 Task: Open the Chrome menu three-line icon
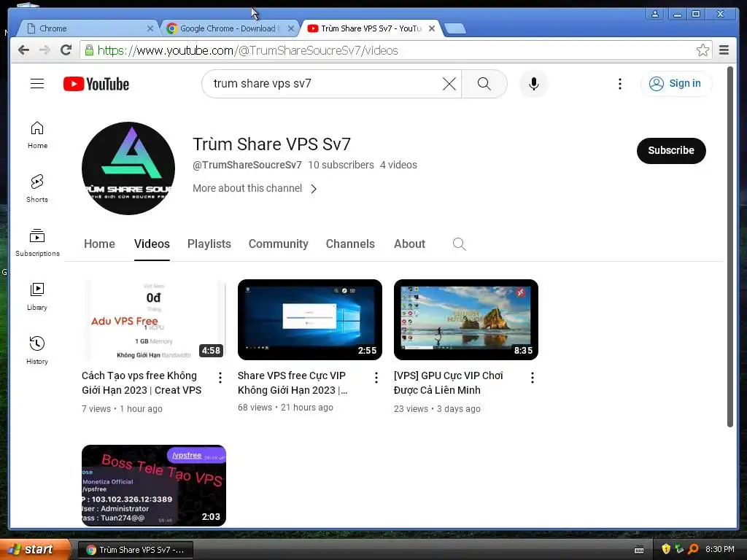(x=724, y=50)
